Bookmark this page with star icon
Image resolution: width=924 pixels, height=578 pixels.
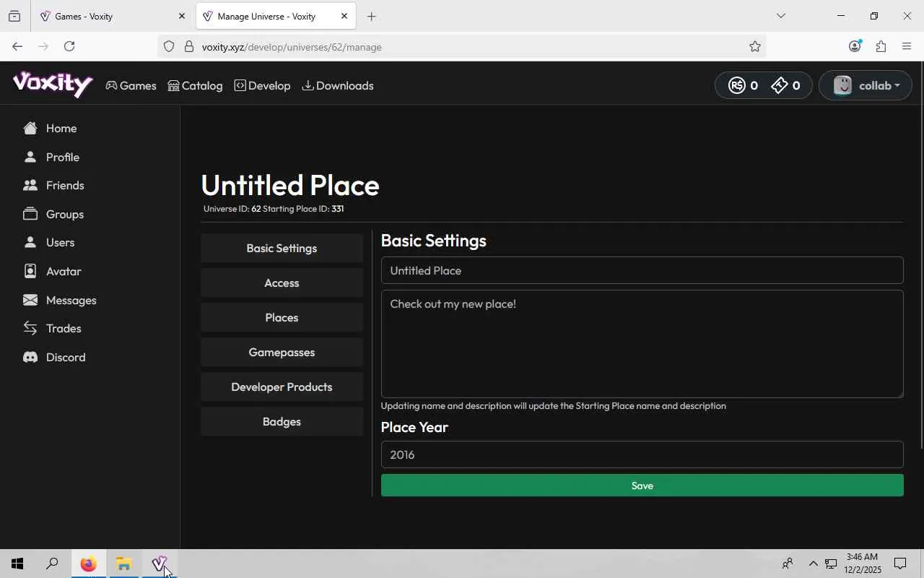click(755, 47)
